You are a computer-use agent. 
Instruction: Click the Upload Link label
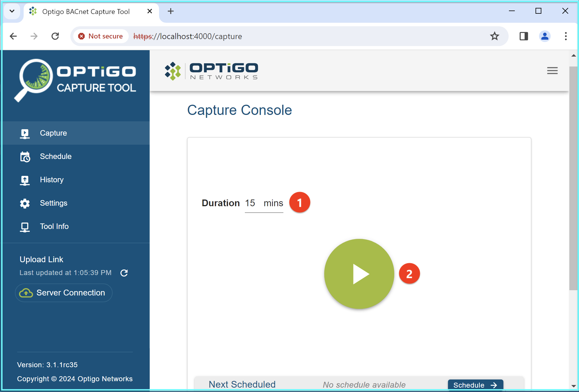[x=41, y=260]
